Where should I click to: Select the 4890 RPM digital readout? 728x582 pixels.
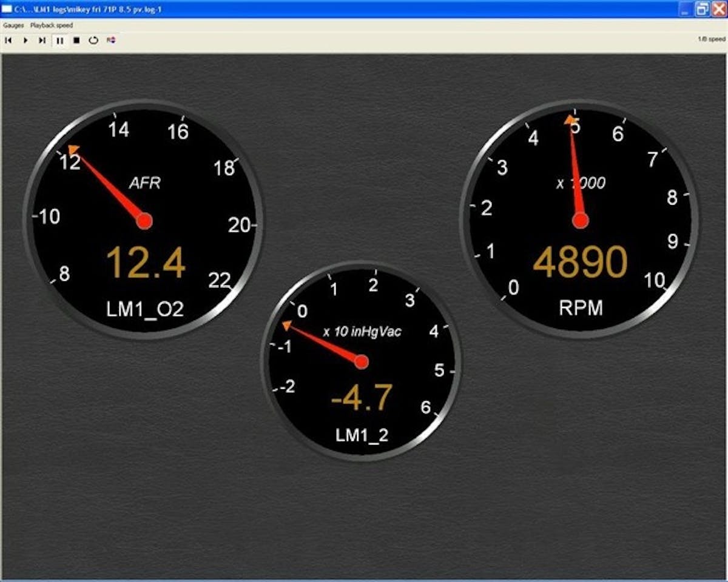(580, 262)
